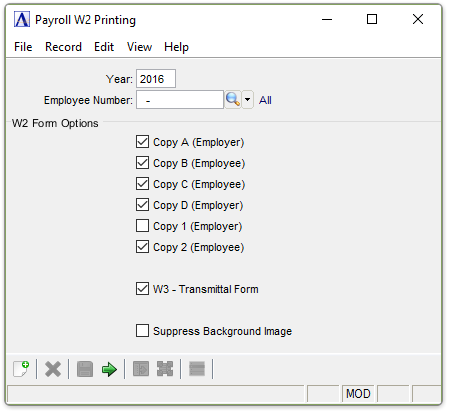Open the File menu
This screenshot has height=414, width=451.
click(23, 47)
